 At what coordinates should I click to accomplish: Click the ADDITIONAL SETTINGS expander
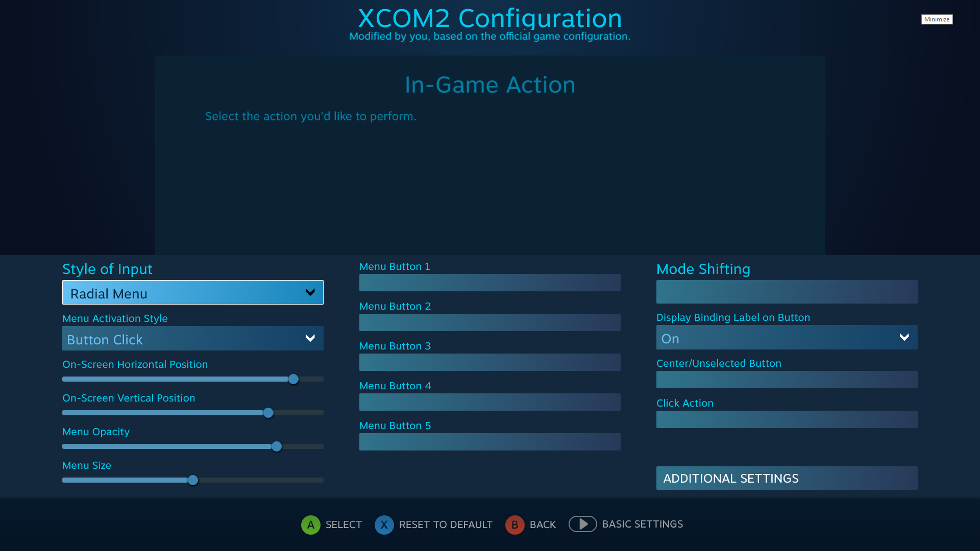(787, 478)
